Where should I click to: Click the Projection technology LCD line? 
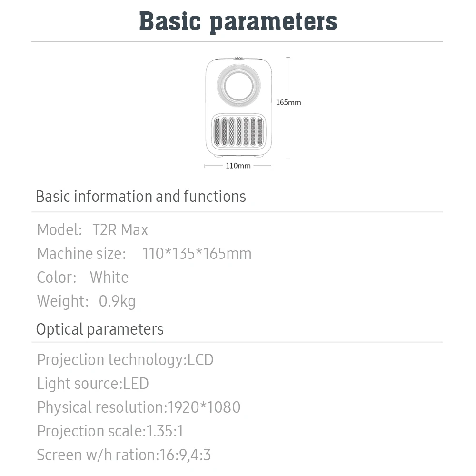click(125, 360)
